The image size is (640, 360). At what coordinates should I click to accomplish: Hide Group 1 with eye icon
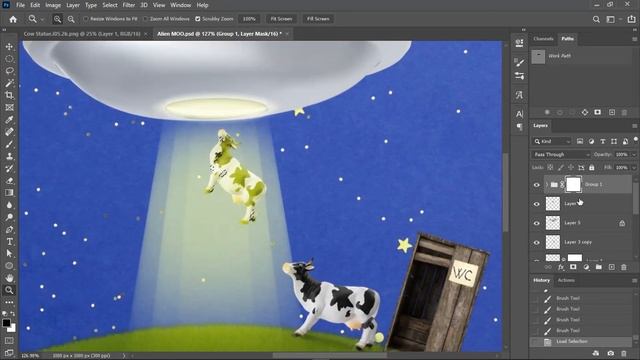click(x=537, y=185)
